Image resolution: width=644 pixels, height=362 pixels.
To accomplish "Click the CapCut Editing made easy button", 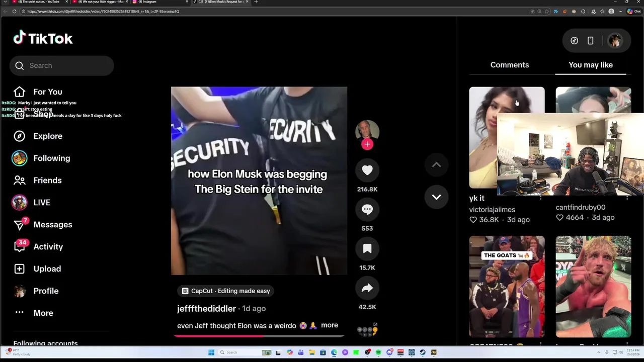I will tap(225, 291).
